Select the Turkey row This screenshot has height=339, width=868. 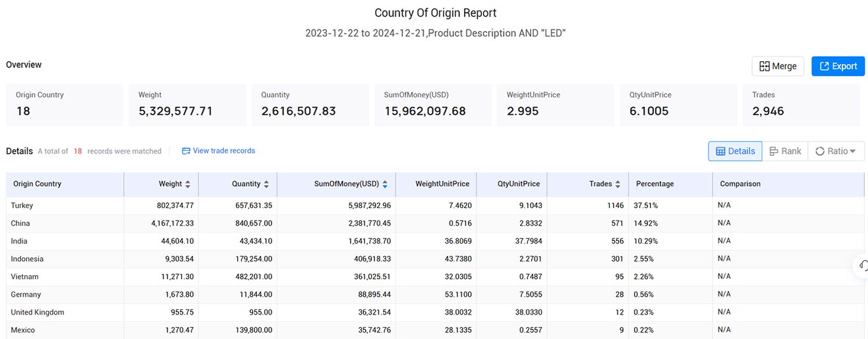435,205
